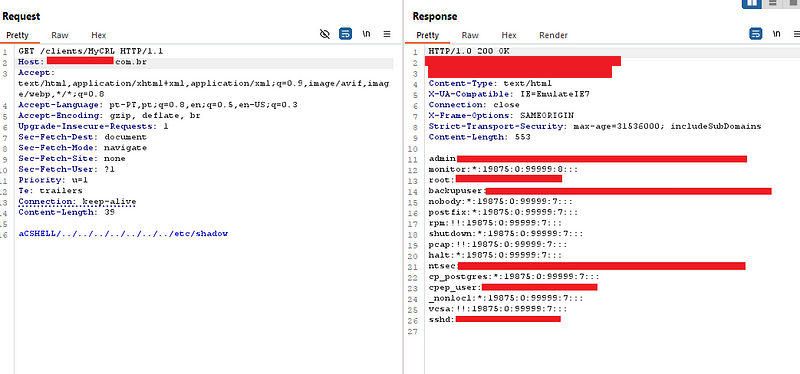This screenshot has height=374, width=800.
Task: Open the Request panel hamburger options menu
Action: (x=387, y=34)
